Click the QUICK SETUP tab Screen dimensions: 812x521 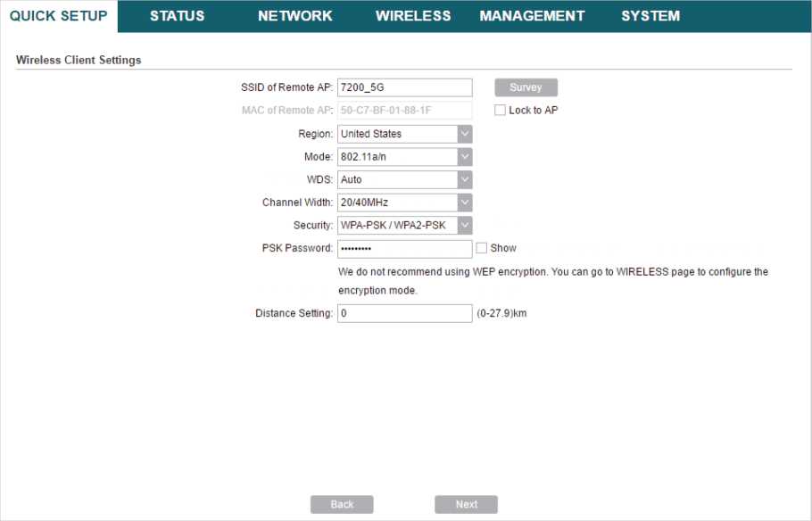pos(58,16)
